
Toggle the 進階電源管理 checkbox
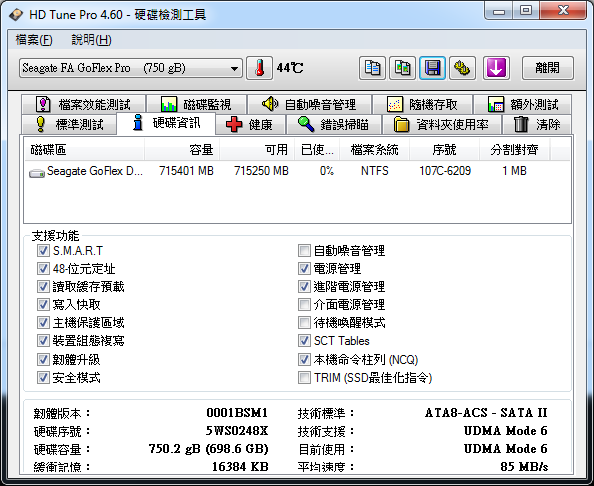(304, 286)
